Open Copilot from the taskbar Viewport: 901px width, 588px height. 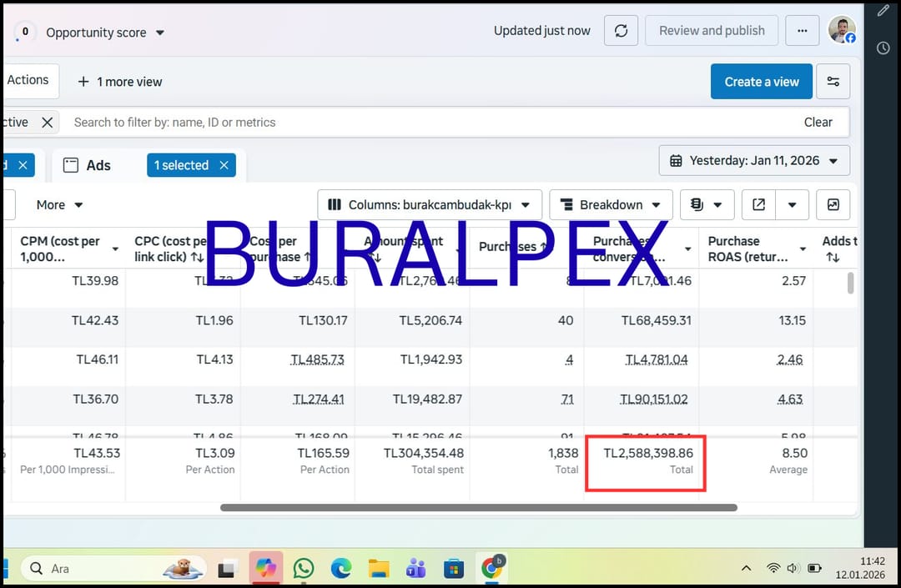tap(265, 568)
